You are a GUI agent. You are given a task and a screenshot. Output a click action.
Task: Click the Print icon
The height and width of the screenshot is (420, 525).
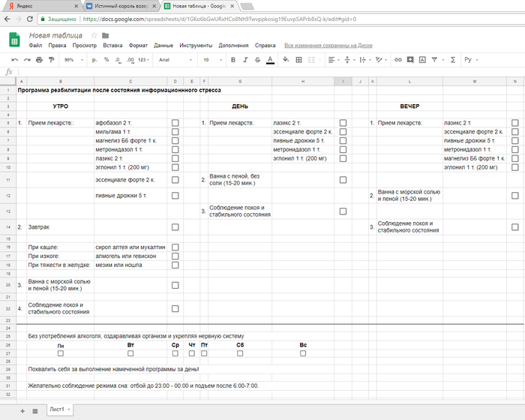tap(37, 59)
